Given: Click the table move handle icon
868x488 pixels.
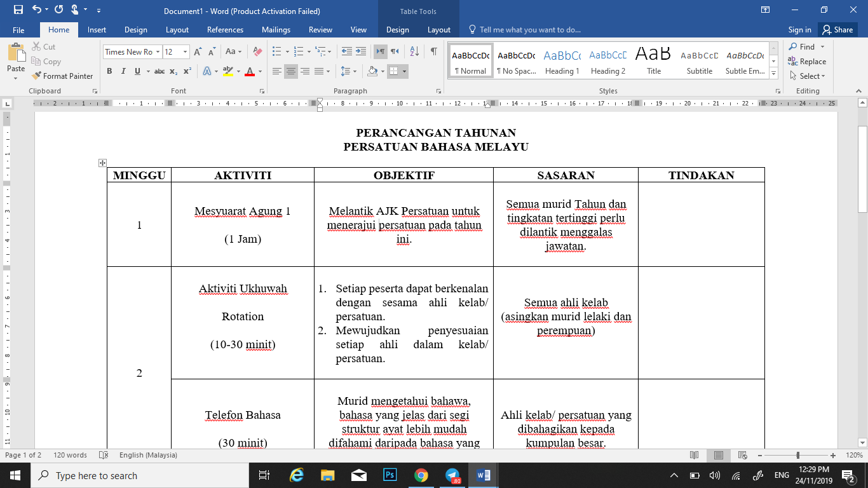Looking at the screenshot, I should pyautogui.click(x=102, y=163).
